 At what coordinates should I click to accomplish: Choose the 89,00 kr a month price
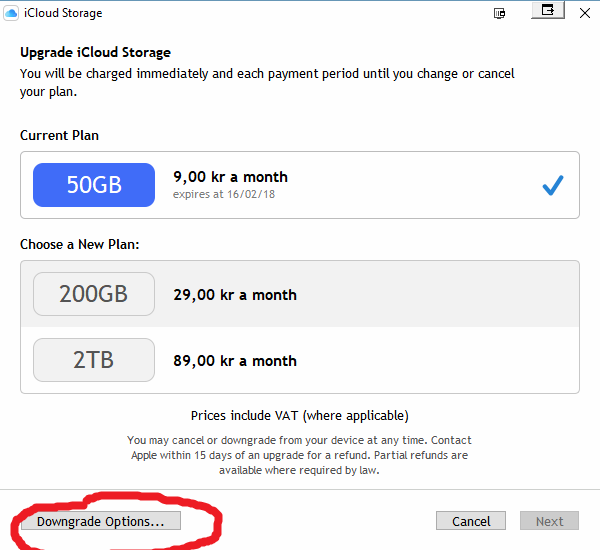tap(234, 361)
